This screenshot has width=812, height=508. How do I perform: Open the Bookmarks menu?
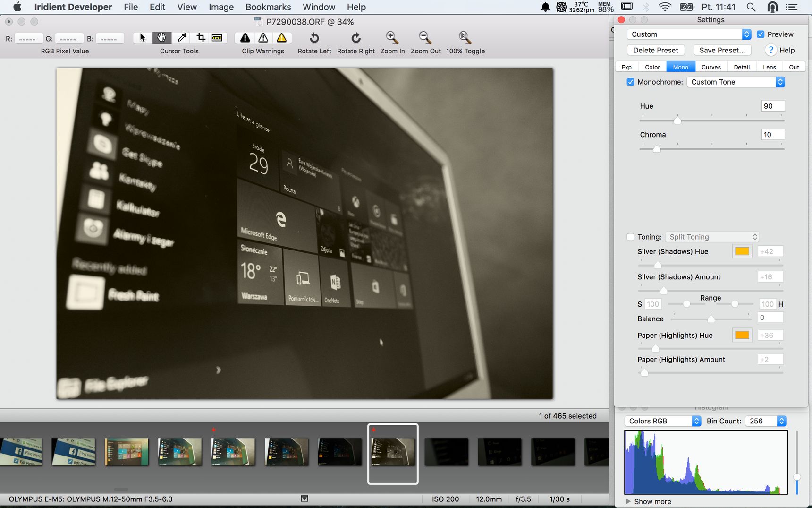tap(268, 7)
